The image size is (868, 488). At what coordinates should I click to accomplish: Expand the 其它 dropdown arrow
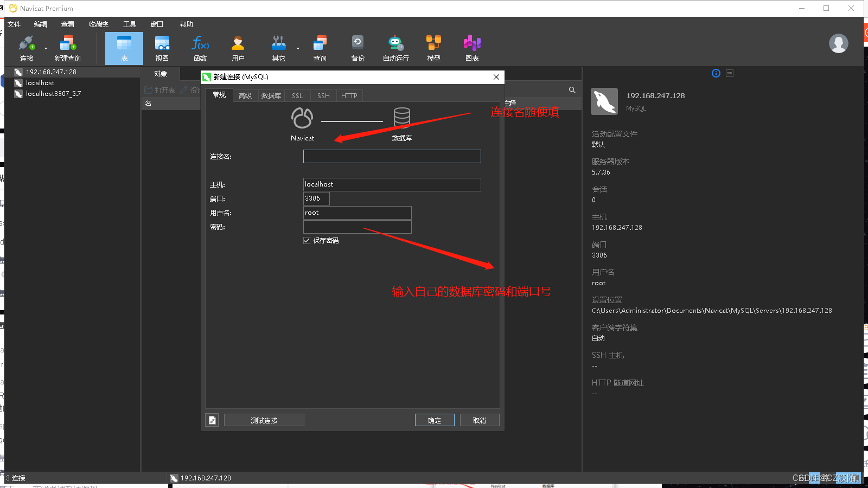coord(298,48)
